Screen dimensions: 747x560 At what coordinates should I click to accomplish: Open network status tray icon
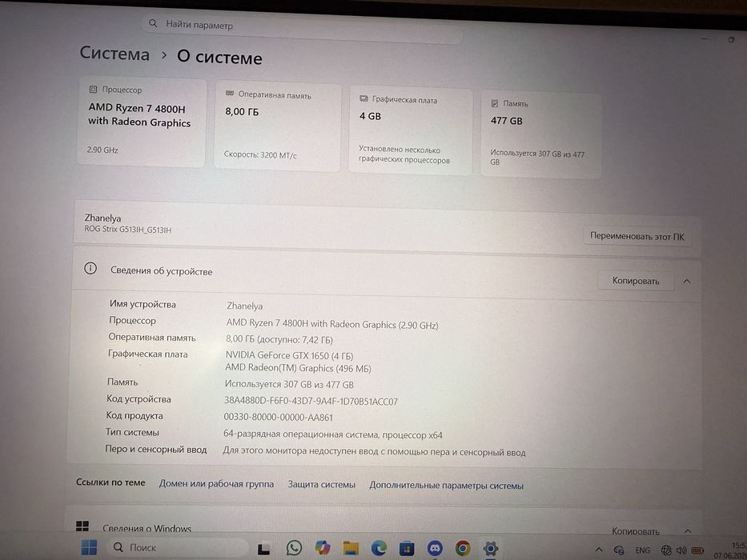click(x=666, y=550)
